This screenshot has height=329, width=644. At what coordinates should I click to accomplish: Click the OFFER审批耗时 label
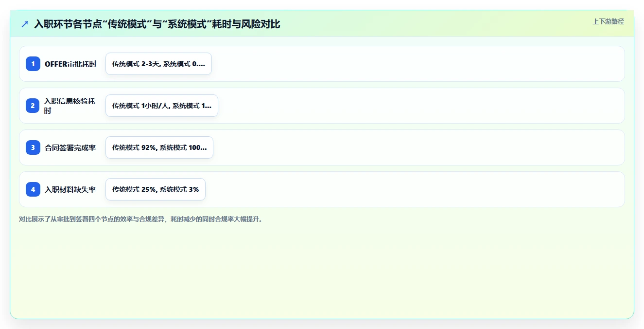(x=70, y=64)
